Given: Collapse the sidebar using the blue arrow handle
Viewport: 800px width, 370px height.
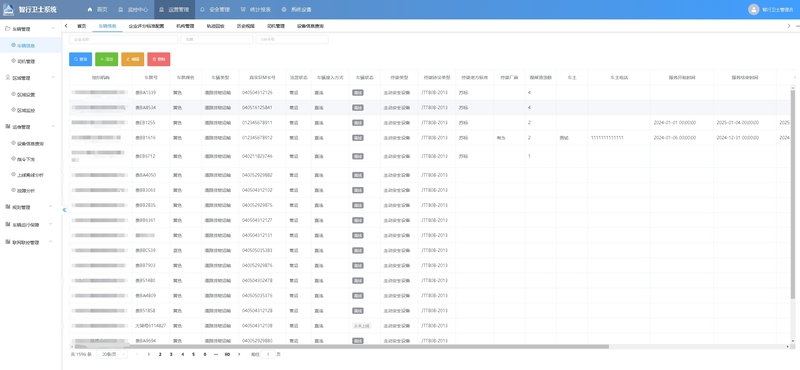Looking at the screenshot, I should point(64,210).
